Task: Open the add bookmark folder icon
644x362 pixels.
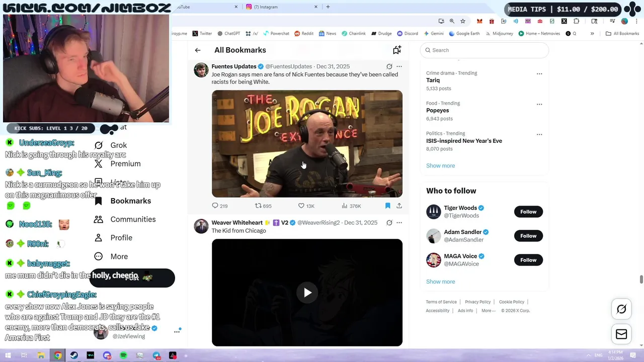Action: tap(397, 50)
